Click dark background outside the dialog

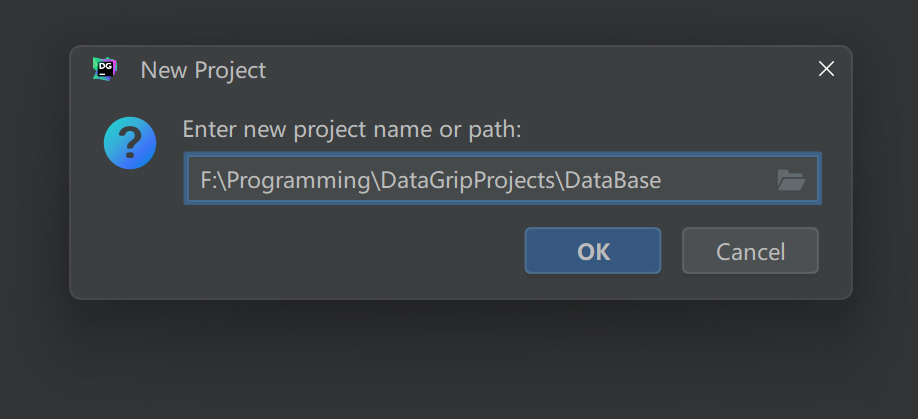pyautogui.click(x=450, y=360)
